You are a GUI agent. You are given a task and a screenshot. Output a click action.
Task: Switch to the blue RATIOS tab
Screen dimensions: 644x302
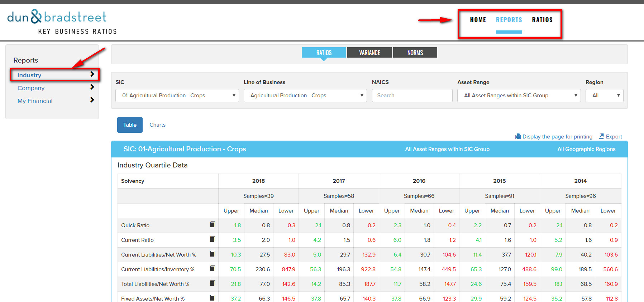click(324, 53)
